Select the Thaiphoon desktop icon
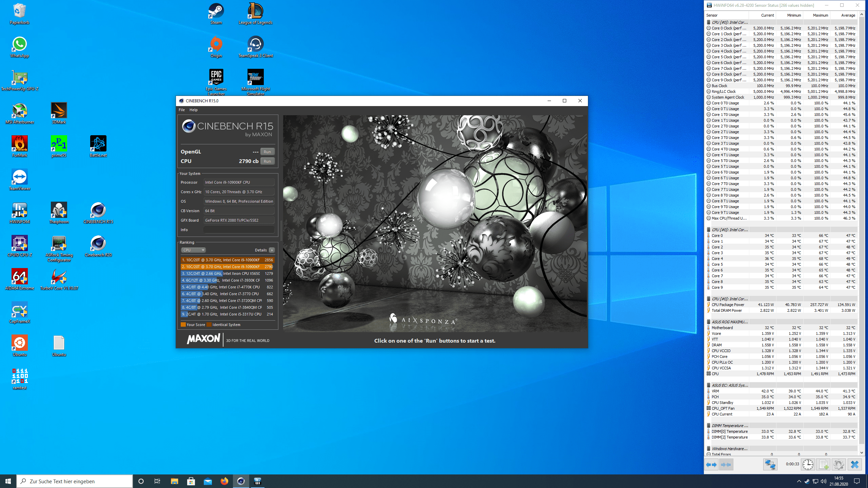The height and width of the screenshot is (488, 868). [x=59, y=213]
